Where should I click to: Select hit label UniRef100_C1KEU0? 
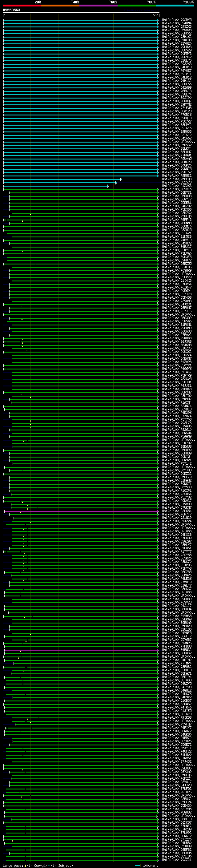[x=177, y=40]
